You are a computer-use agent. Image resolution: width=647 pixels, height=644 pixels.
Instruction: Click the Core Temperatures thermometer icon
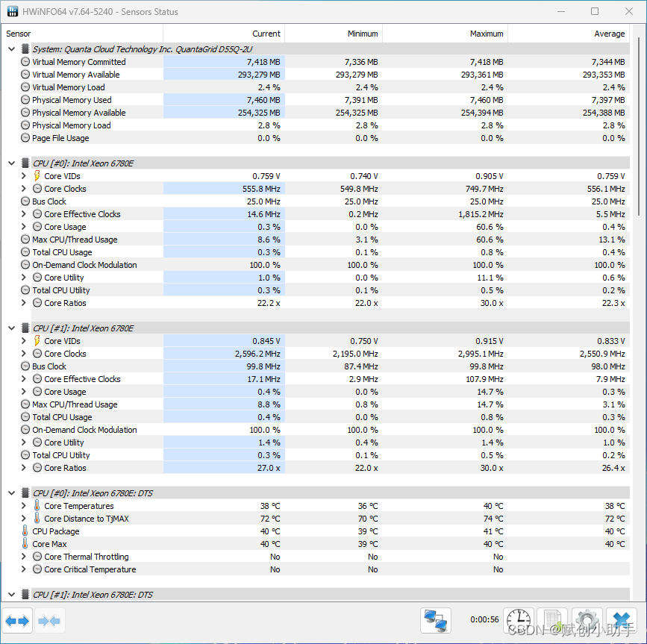coord(37,505)
